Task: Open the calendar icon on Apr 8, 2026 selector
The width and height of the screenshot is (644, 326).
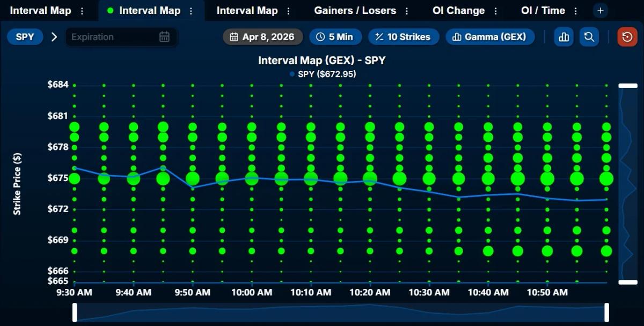Action: click(x=235, y=37)
